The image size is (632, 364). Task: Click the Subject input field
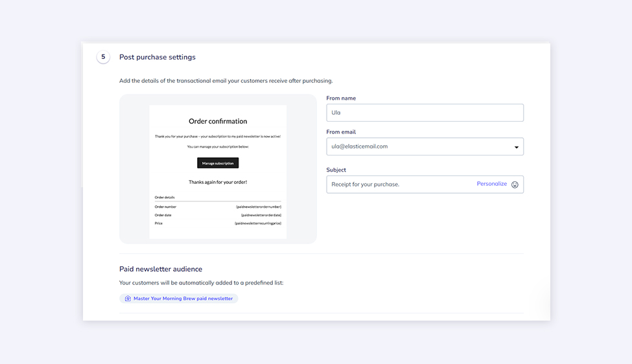click(x=425, y=185)
